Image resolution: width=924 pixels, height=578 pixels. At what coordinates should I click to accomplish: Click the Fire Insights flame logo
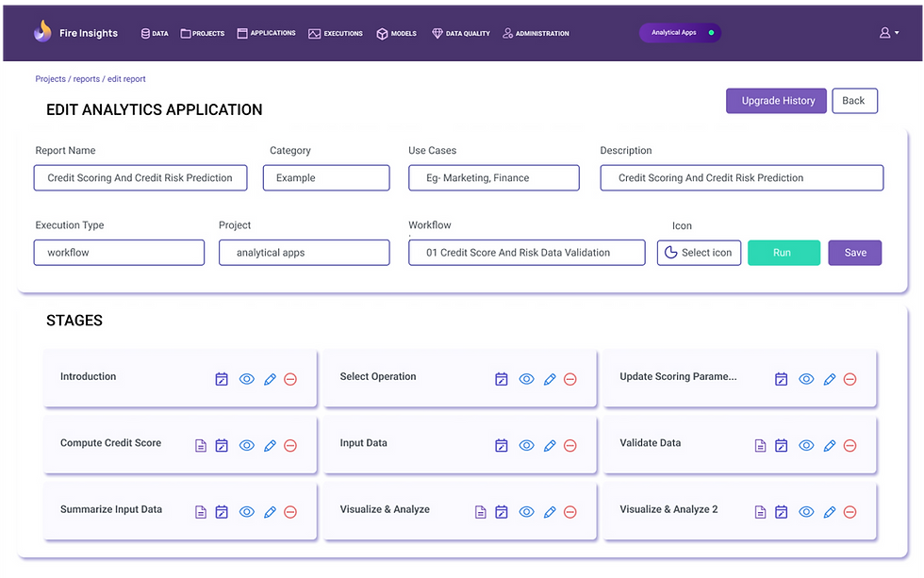click(41, 32)
